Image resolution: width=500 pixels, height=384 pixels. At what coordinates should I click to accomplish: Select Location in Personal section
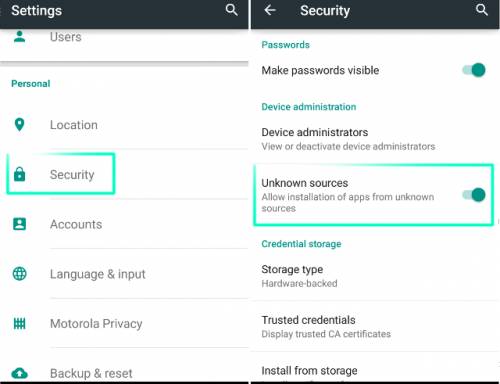[124, 125]
